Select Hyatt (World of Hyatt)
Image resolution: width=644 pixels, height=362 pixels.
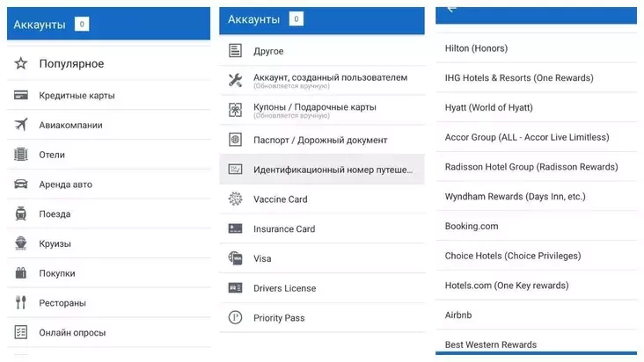537,107
